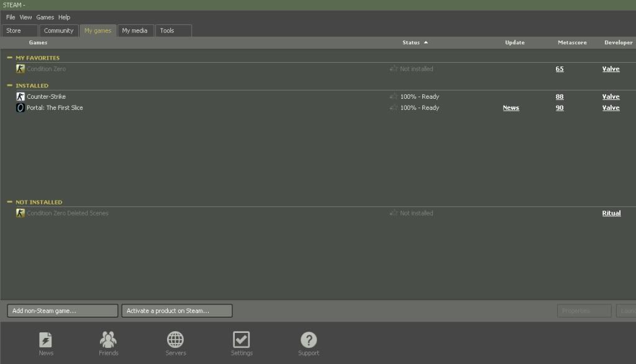Open the View menu
The height and width of the screenshot is (364, 636).
pyautogui.click(x=25, y=17)
